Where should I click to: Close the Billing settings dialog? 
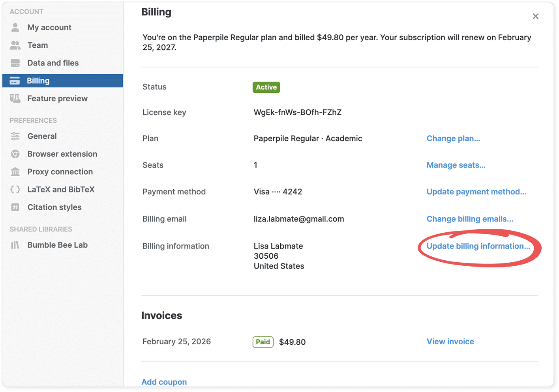pyautogui.click(x=535, y=16)
